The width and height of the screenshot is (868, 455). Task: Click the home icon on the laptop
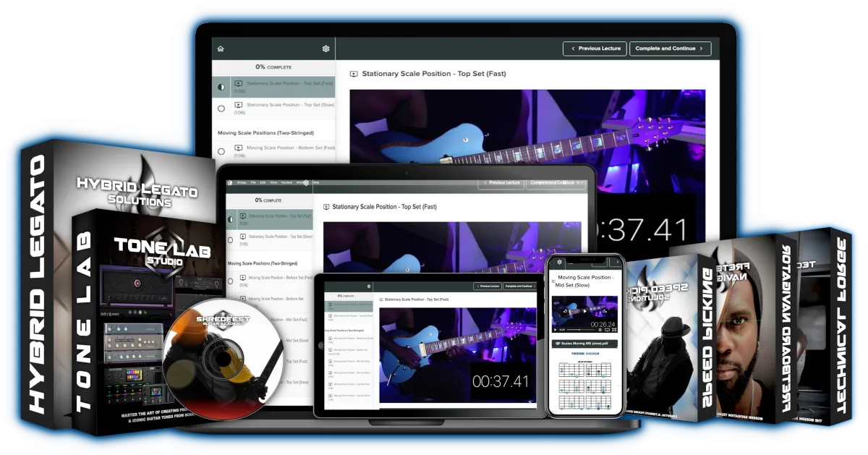pyautogui.click(x=230, y=182)
